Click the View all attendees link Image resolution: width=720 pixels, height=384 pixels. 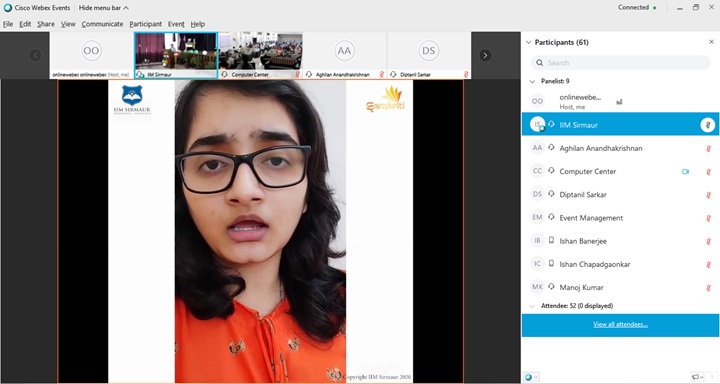click(x=620, y=324)
